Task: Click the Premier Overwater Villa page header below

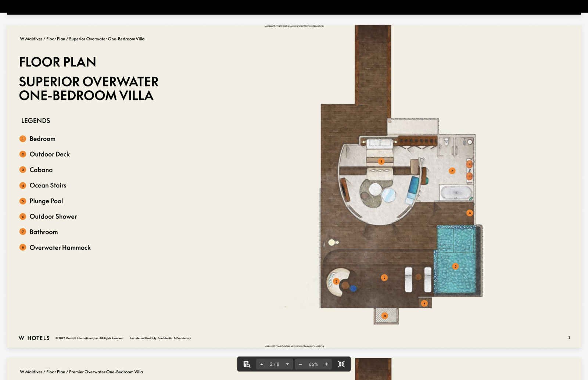Action: click(x=81, y=372)
